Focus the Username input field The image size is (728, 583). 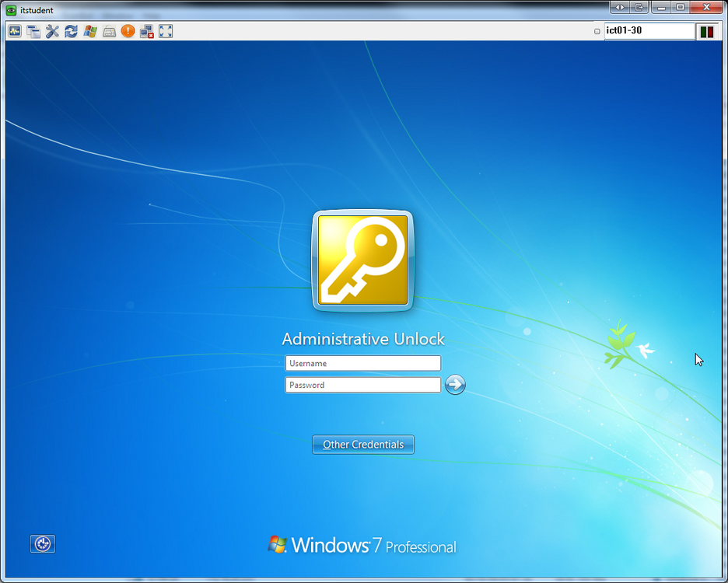coord(363,363)
